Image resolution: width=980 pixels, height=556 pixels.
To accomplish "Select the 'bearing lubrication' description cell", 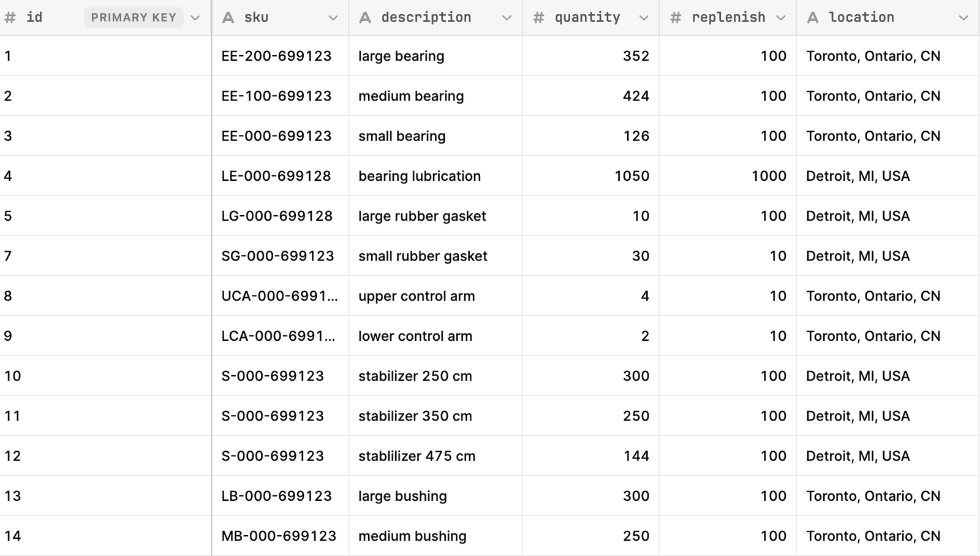I will tap(435, 176).
